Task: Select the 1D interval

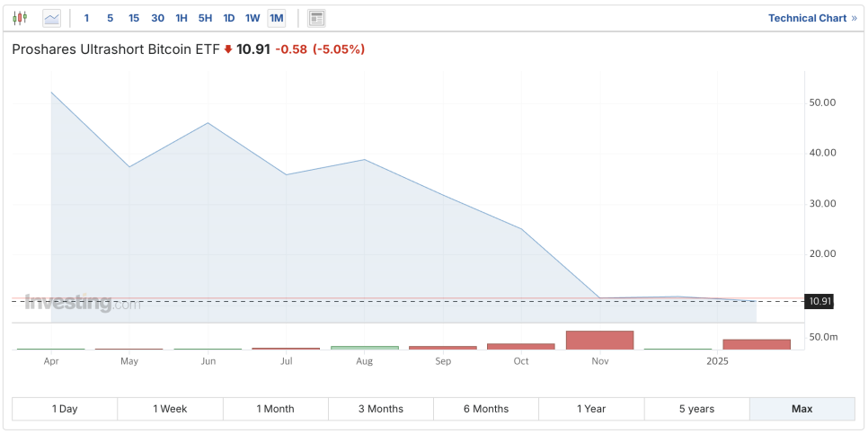Action: click(229, 18)
